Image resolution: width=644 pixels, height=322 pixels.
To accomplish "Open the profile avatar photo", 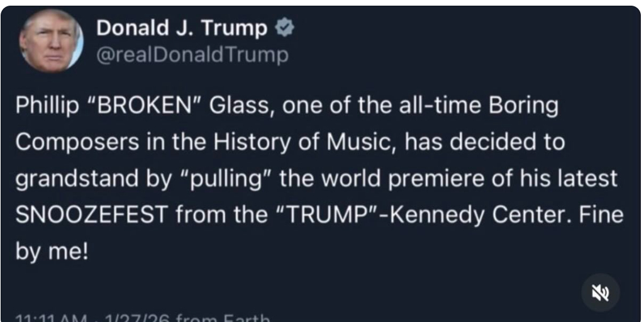I will (51, 40).
